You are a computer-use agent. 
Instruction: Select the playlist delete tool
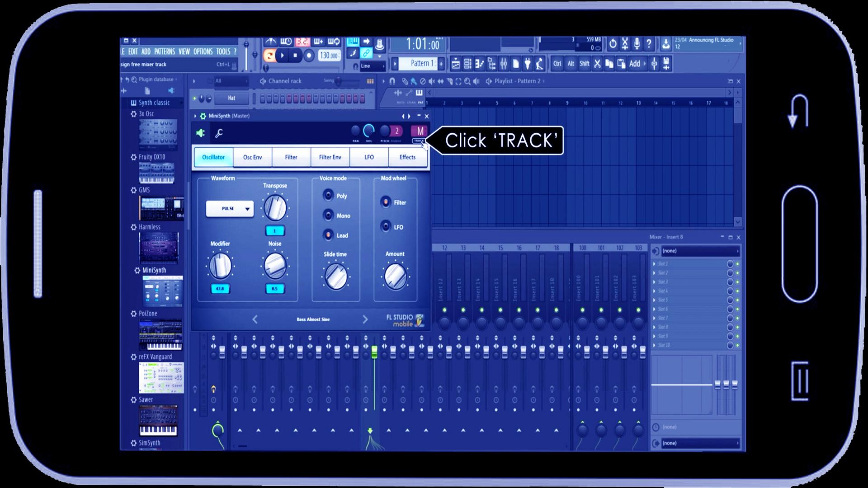click(423, 81)
